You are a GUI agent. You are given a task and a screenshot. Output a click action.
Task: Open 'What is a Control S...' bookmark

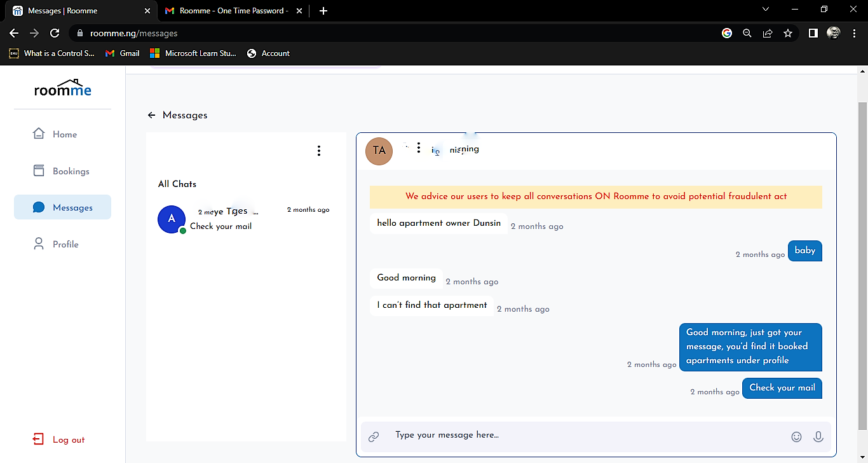click(x=52, y=53)
